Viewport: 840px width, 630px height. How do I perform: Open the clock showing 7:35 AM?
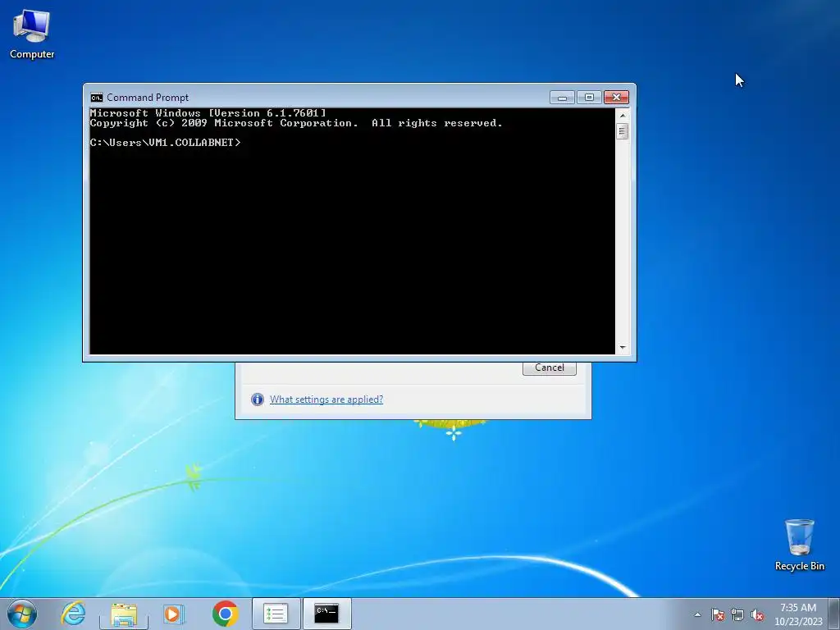click(x=798, y=614)
